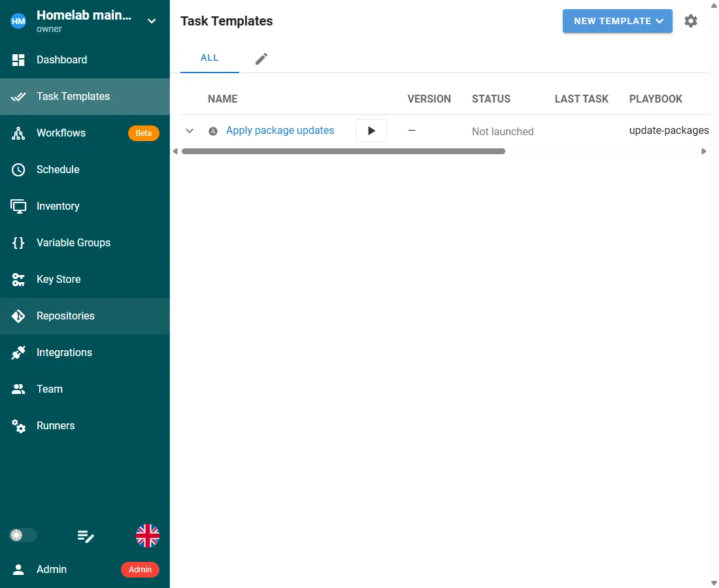Image resolution: width=719 pixels, height=588 pixels.
Task: Open the Inventory menu item
Action: click(85, 206)
